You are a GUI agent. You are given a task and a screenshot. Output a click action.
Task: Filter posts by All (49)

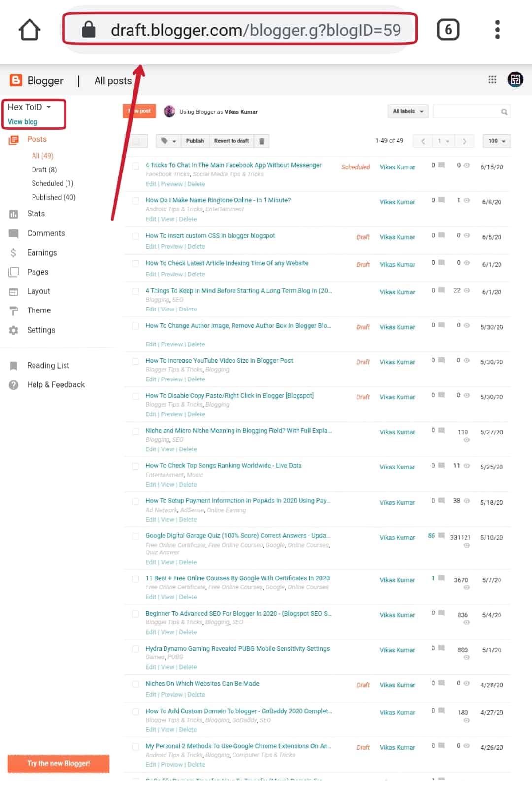42,156
